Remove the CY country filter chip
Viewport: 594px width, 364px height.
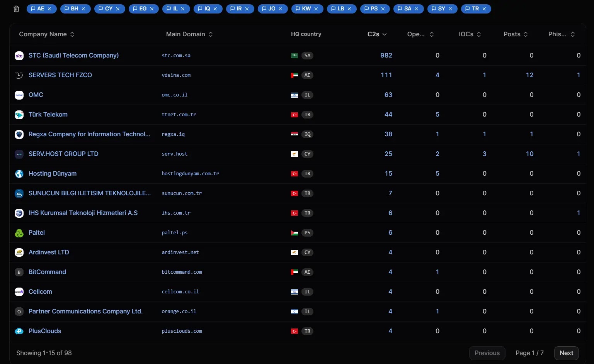pos(118,9)
